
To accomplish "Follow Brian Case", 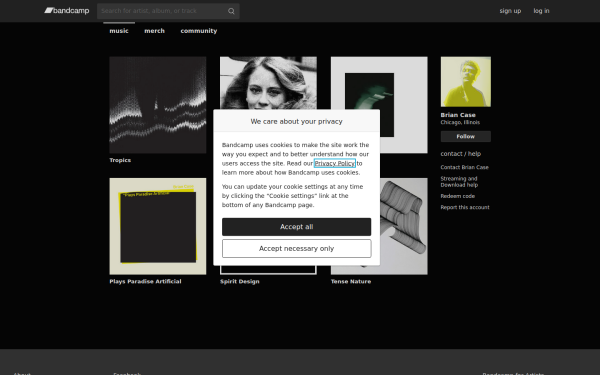I will (466, 136).
